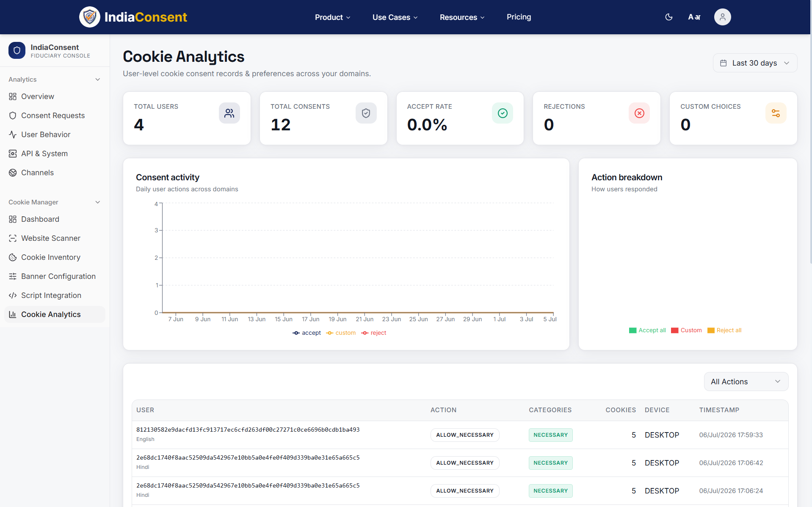Click the Banner Configuration sliders icon
The image size is (812, 507).
(13, 276)
